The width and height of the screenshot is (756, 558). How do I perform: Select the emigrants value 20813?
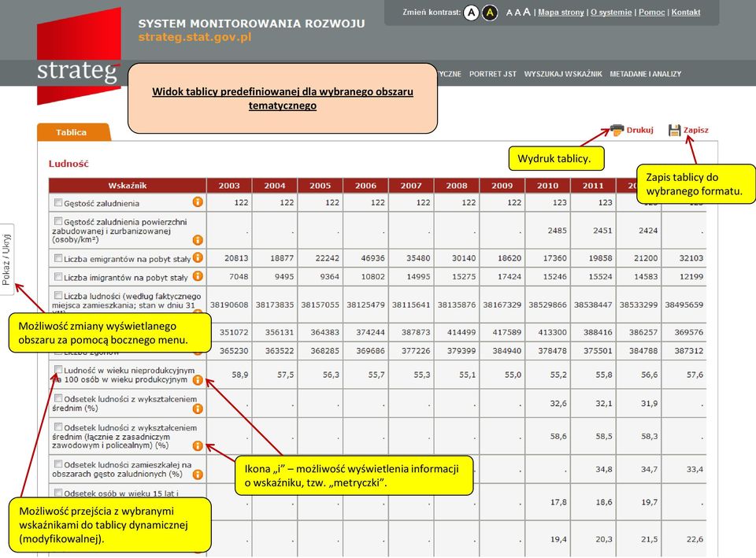pyautogui.click(x=236, y=258)
